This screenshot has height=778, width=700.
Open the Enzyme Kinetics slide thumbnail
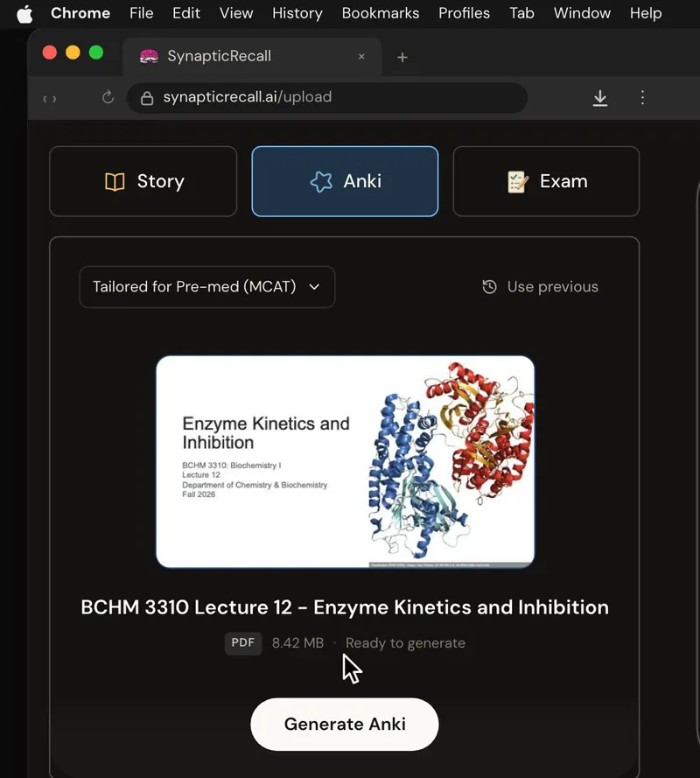[x=346, y=461]
